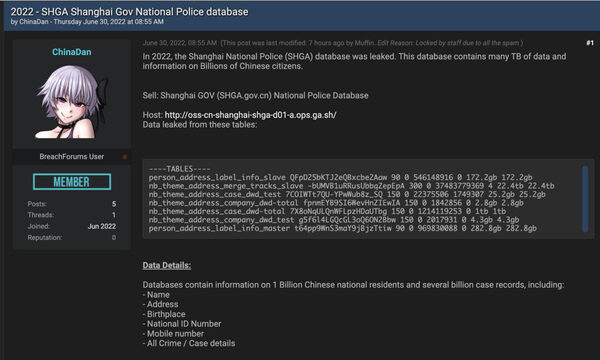
Task: Click the Joined date Jun 2022
Action: point(102,226)
